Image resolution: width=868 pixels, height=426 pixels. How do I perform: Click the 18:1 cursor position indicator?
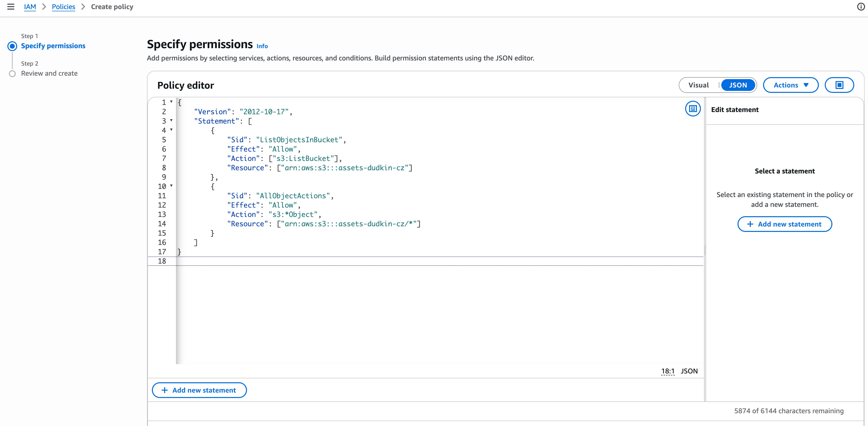click(667, 371)
